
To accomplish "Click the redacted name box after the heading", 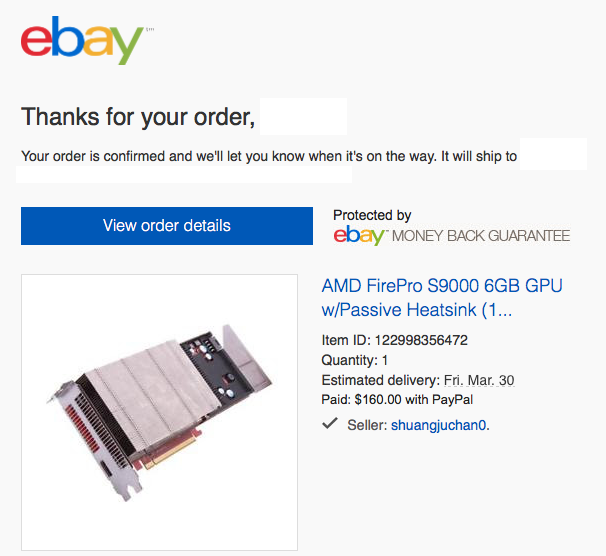I will coord(303,116).
